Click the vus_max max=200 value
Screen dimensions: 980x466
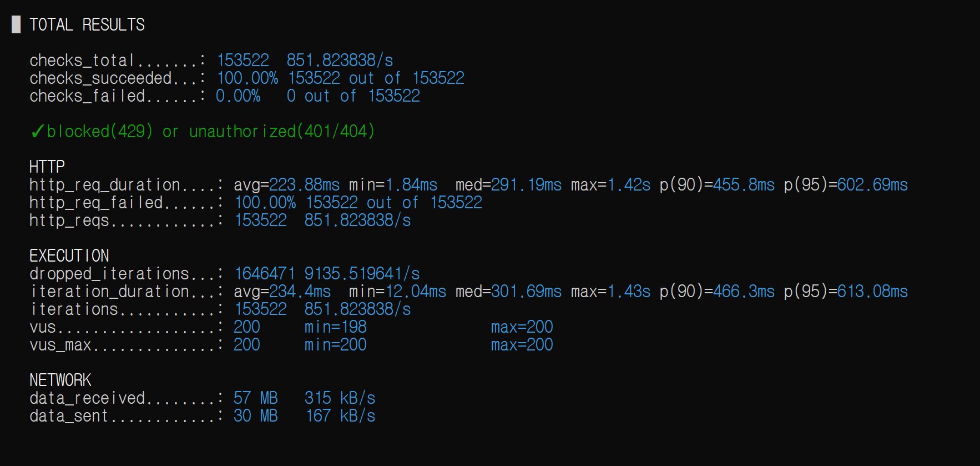[x=522, y=344]
